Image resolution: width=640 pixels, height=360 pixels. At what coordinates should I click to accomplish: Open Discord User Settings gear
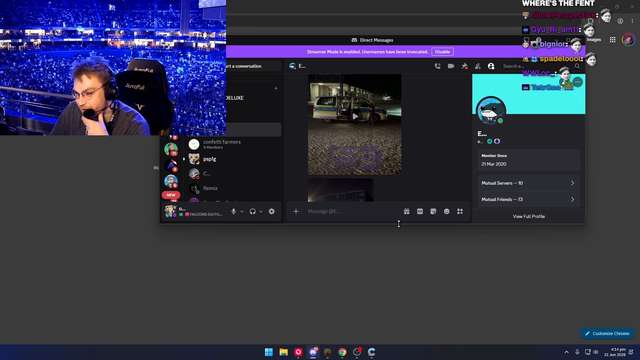click(271, 211)
